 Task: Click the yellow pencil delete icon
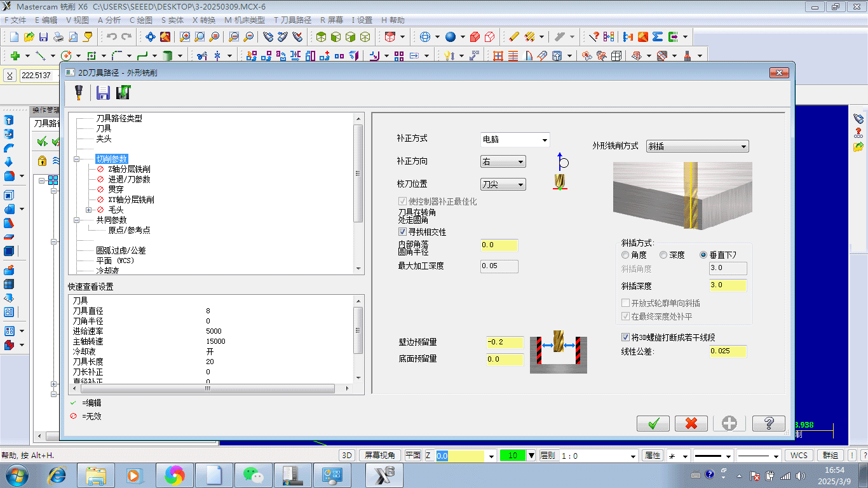click(514, 37)
